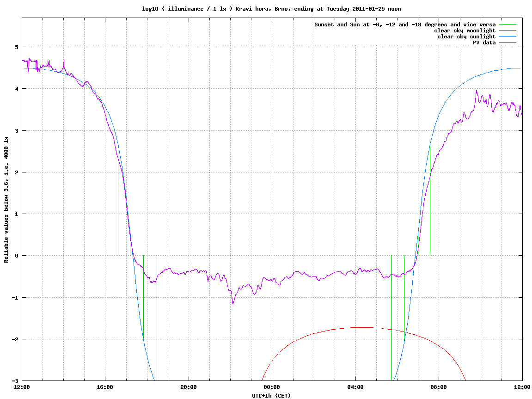
Task: Click the y-axis tick label 4
Action: coord(16,89)
